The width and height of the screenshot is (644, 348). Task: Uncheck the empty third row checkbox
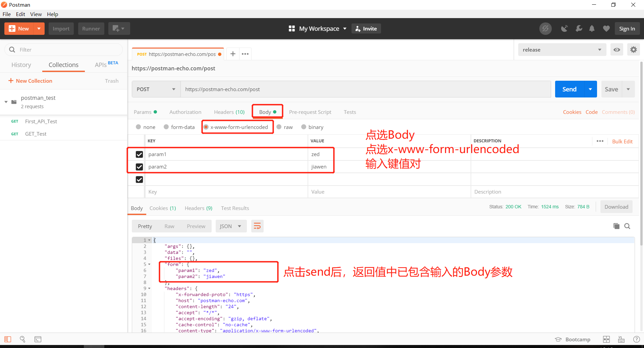(x=139, y=179)
